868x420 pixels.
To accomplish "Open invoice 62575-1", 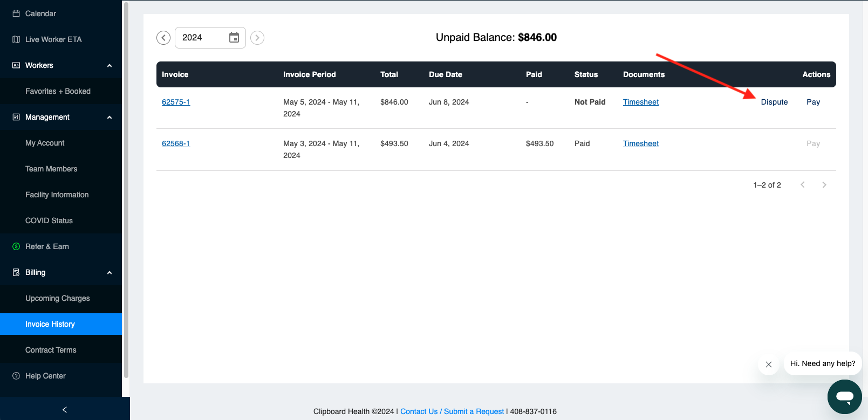I will (176, 102).
